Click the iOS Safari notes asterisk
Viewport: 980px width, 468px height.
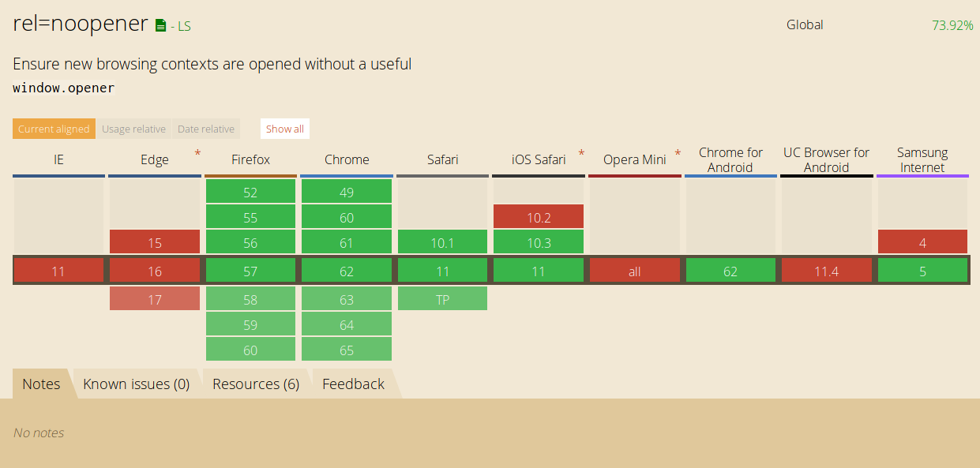(x=581, y=153)
